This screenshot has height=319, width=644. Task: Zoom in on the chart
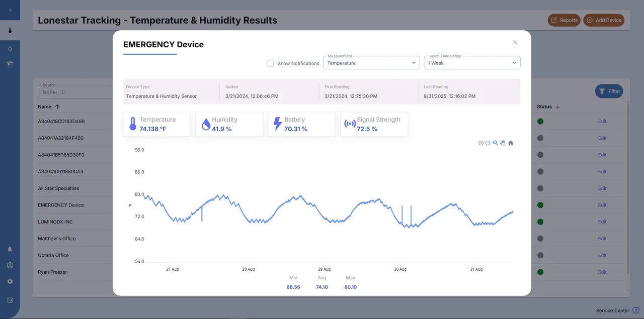481,143
